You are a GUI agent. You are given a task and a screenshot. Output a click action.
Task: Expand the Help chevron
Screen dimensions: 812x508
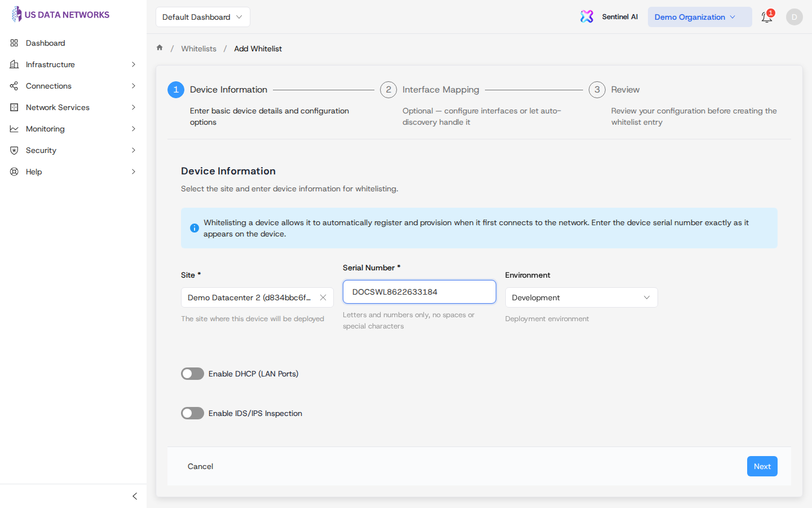(134, 172)
